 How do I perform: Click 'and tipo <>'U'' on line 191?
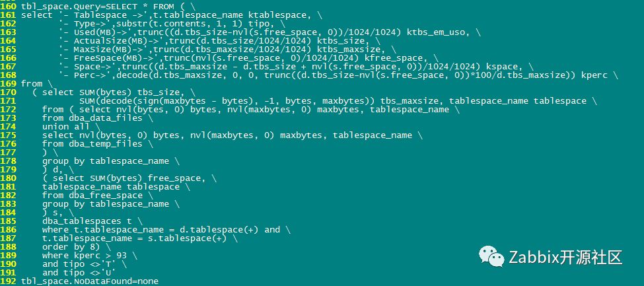tap(79, 273)
